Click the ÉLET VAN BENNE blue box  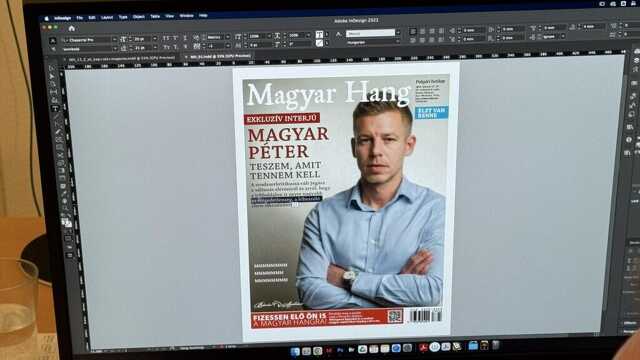click(431, 113)
